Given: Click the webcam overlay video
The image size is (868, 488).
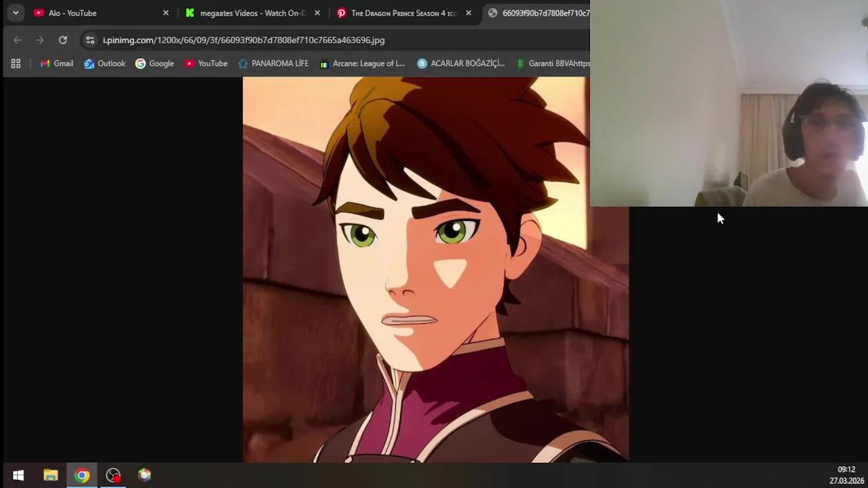Looking at the screenshot, I should coord(729,103).
